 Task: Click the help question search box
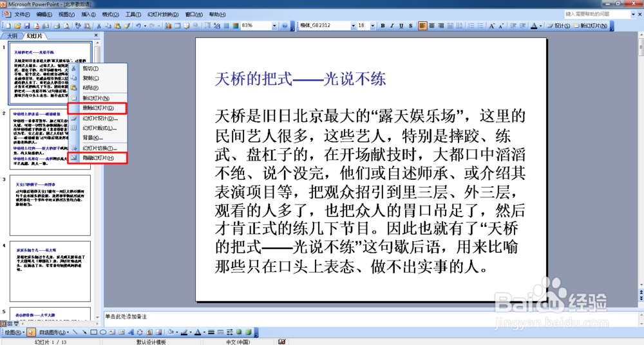pos(597,14)
